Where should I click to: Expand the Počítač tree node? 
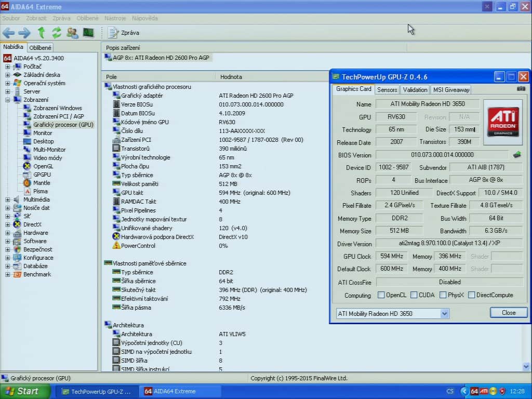7,66
